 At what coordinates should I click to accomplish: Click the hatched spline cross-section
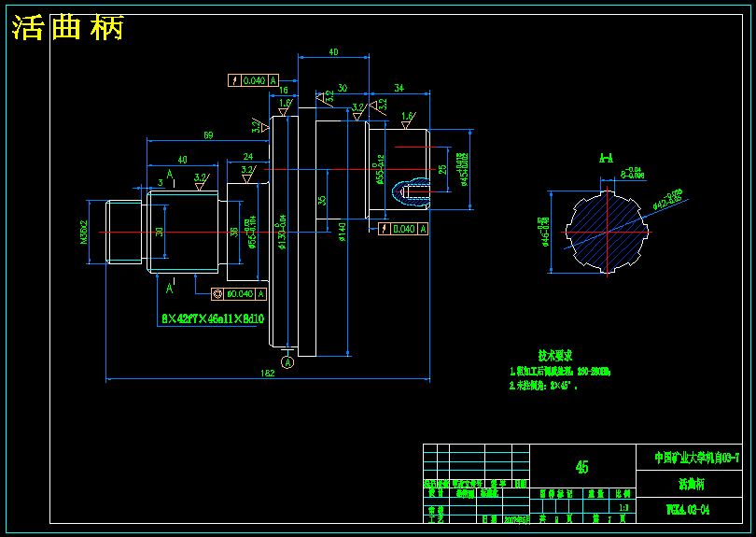tap(607, 232)
